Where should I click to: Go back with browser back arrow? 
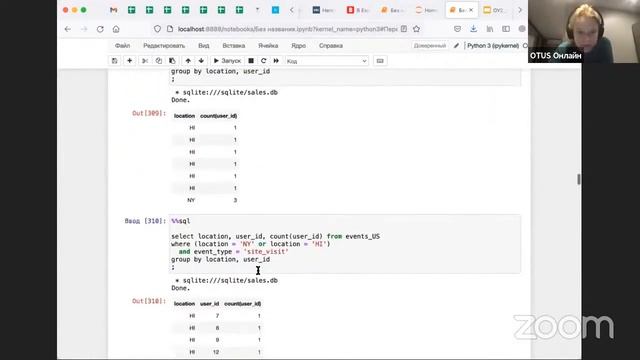coord(68,29)
